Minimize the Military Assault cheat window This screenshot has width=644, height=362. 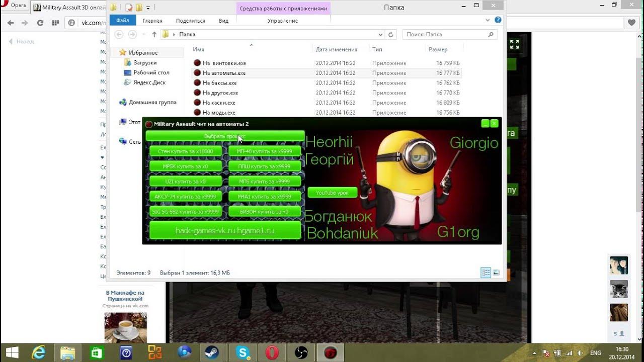point(485,124)
